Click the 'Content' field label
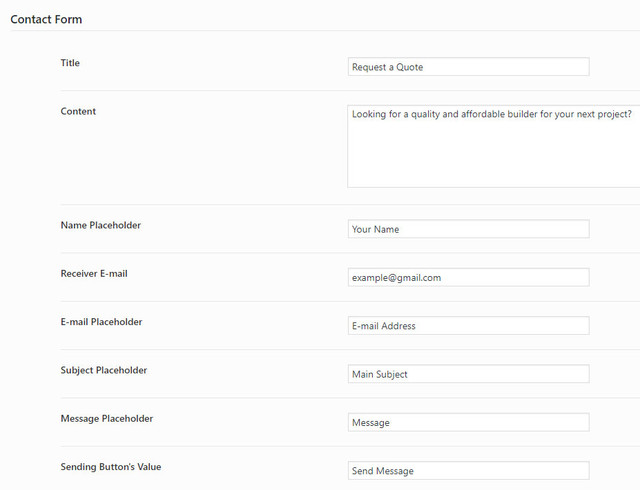The image size is (640, 490). coord(78,111)
